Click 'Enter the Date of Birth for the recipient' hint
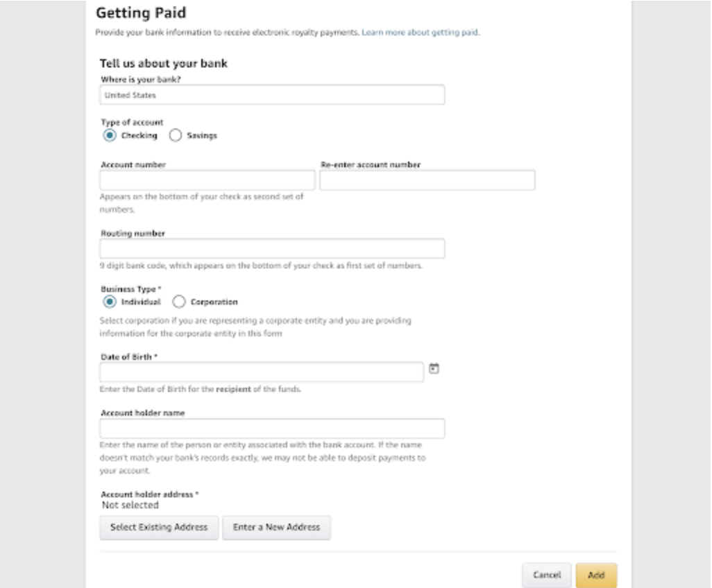The width and height of the screenshot is (712, 588). tap(201, 389)
